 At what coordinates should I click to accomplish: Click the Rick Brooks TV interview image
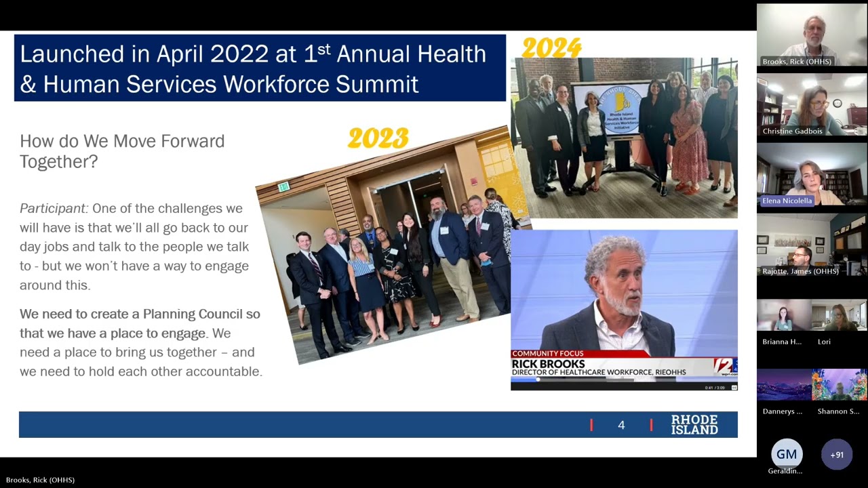tap(624, 310)
